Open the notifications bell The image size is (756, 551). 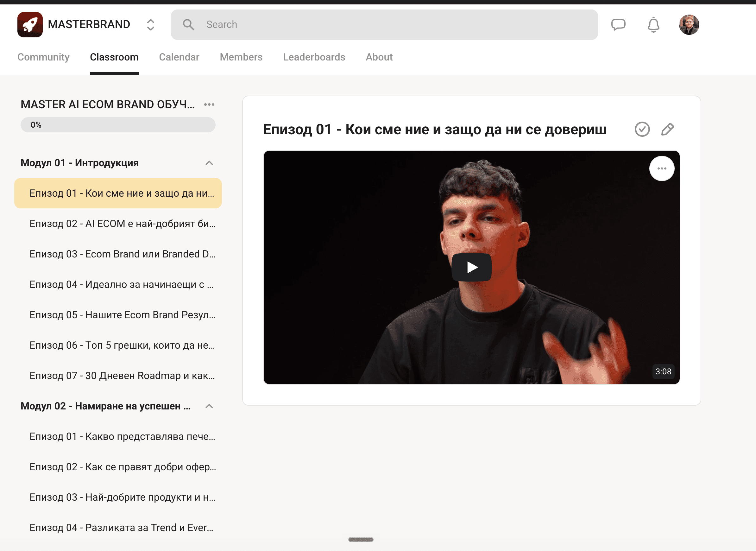point(653,25)
